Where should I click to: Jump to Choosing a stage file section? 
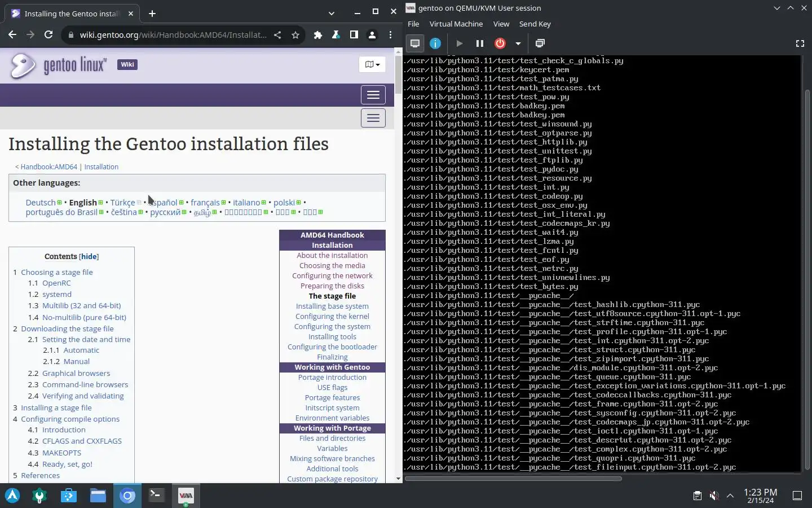[x=57, y=272]
